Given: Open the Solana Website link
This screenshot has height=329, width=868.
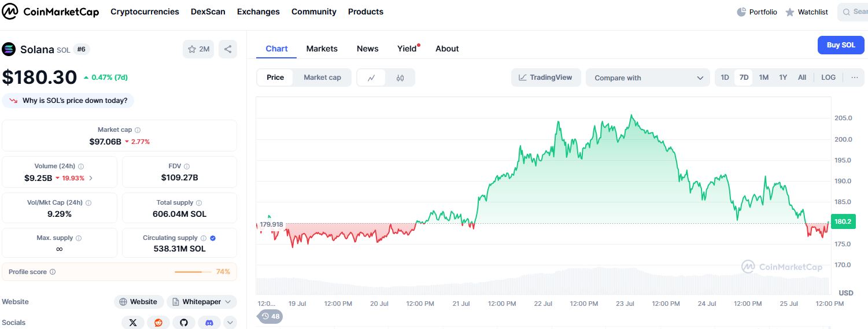Looking at the screenshot, I should click(138, 302).
